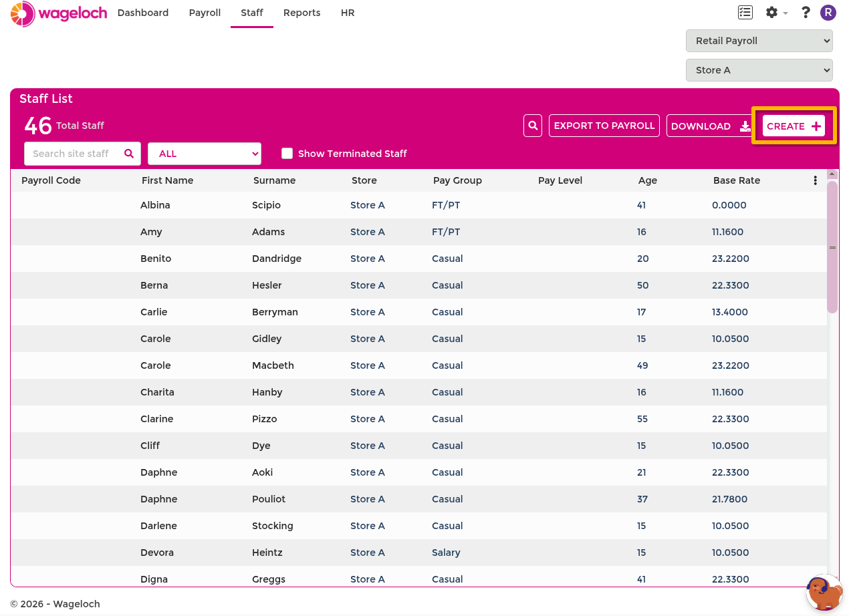Focus the Search site staff field
This screenshot has width=849, height=616.
point(74,154)
